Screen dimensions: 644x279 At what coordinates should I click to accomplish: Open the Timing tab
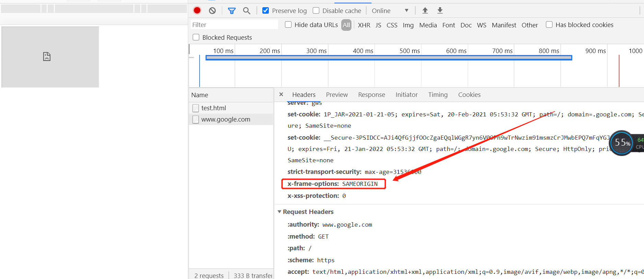click(438, 95)
